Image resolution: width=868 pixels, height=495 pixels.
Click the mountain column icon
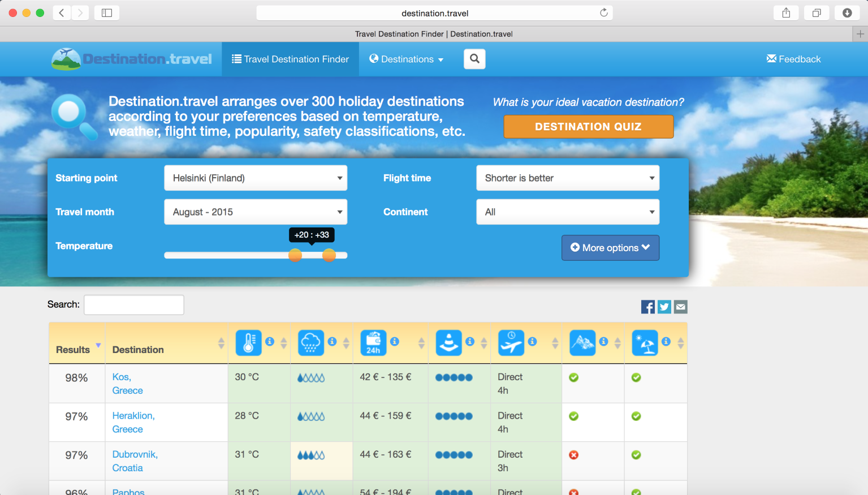(582, 342)
